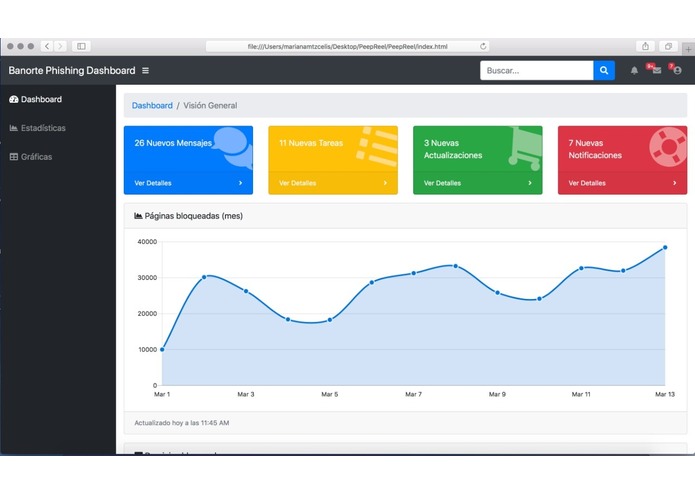Screen dimensions: 695x494
Task: Click the chevron on the yellow Tareas card
Action: 385,183
